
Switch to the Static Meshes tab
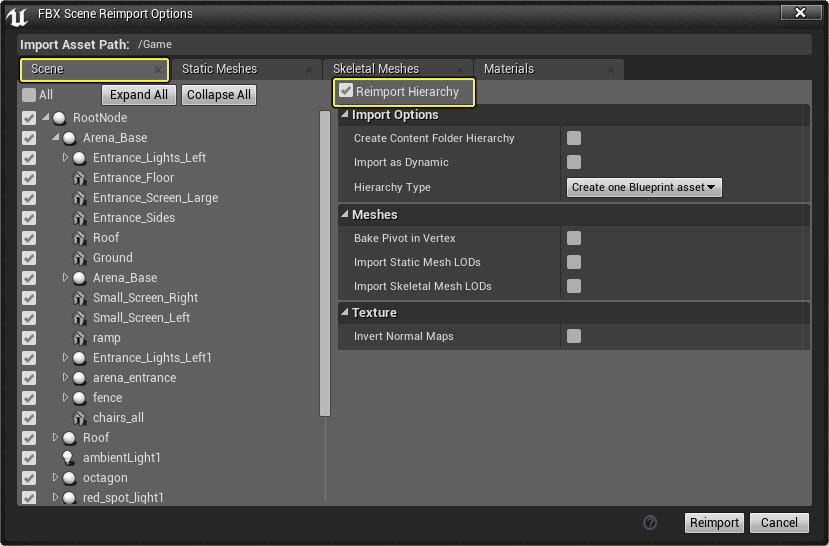click(219, 69)
